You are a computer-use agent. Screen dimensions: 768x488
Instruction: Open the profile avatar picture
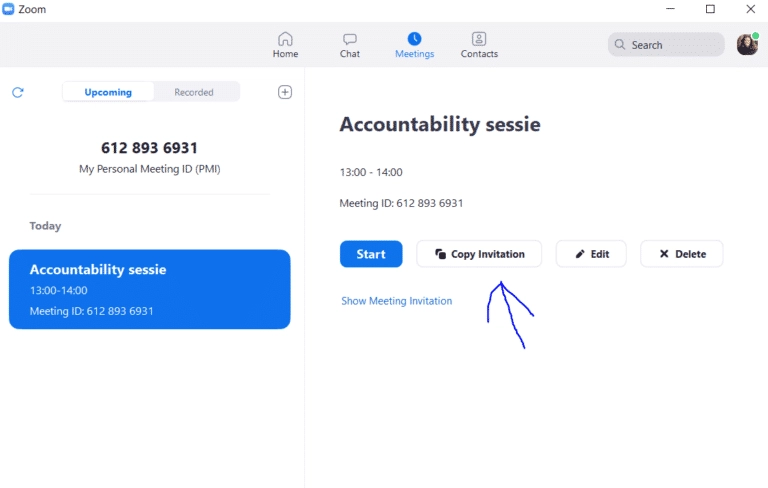[747, 44]
